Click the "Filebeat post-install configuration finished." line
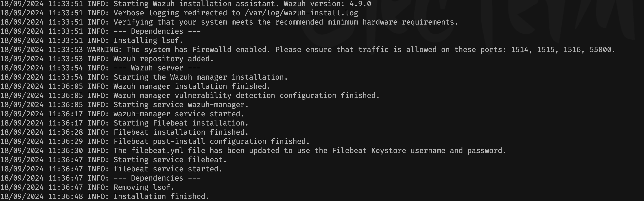The width and height of the screenshot is (644, 201). [211, 142]
